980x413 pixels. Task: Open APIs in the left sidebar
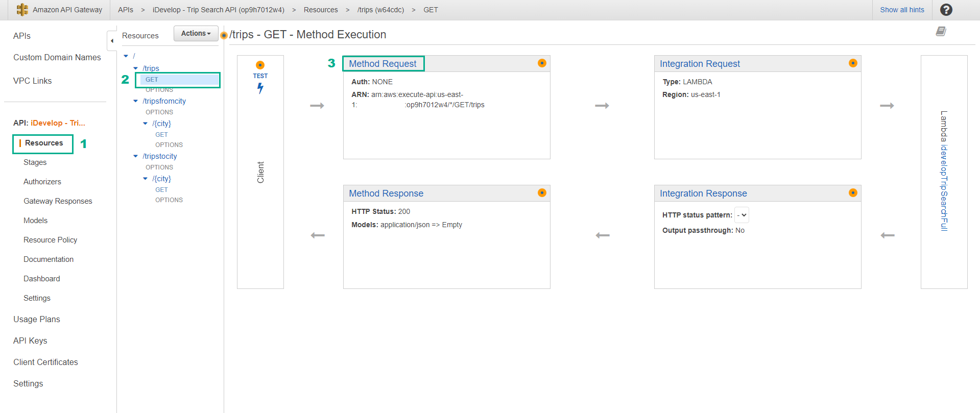point(22,36)
